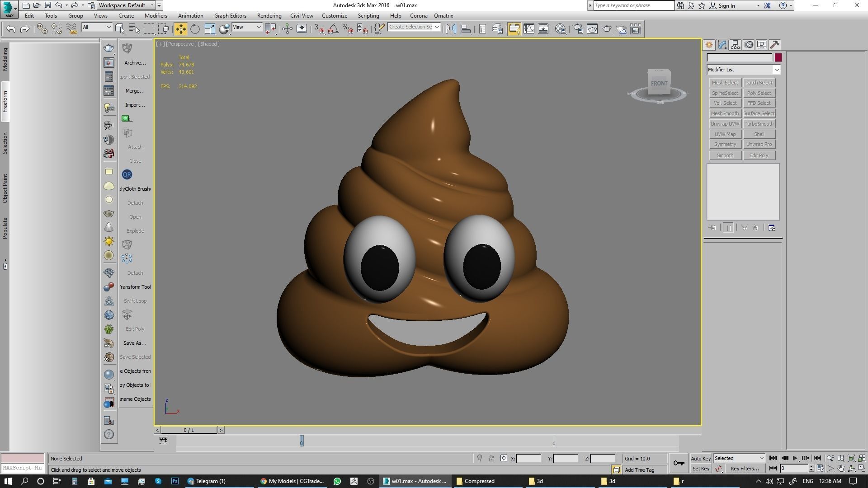The image size is (868, 488).
Task: Open the Create command panel tab
Action: (709, 45)
